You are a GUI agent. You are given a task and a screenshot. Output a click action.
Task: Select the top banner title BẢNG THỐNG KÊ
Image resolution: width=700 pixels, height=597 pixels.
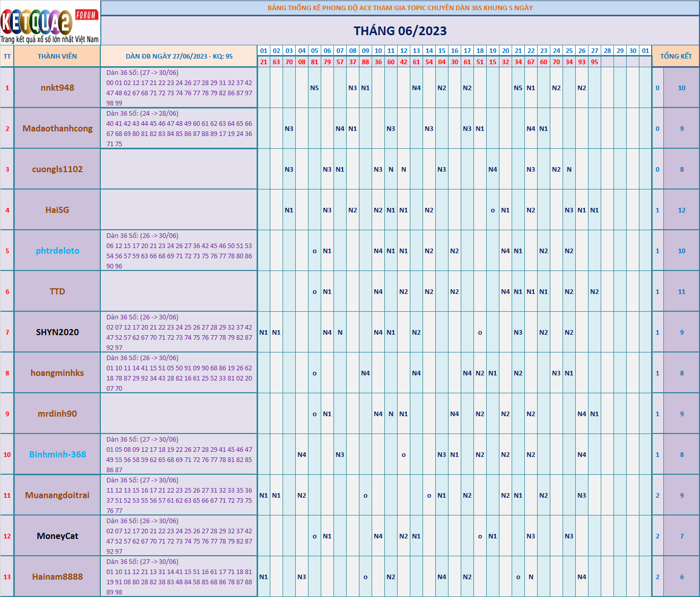tap(400, 8)
